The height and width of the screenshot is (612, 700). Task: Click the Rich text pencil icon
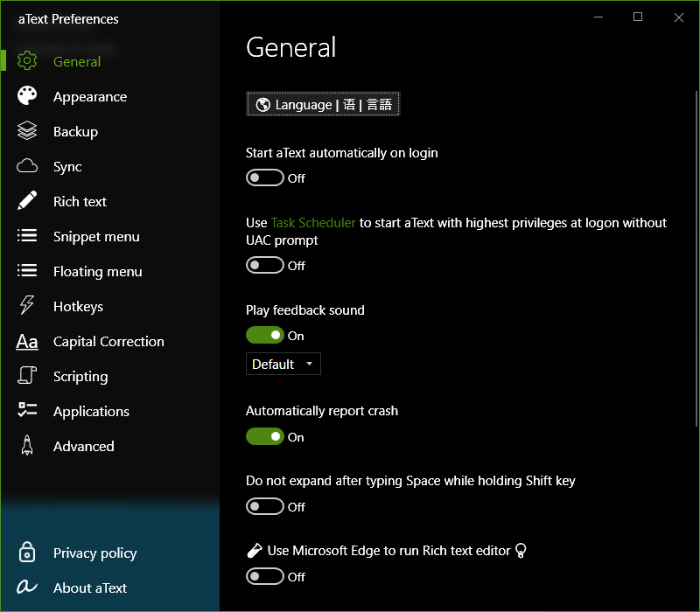coord(27,201)
